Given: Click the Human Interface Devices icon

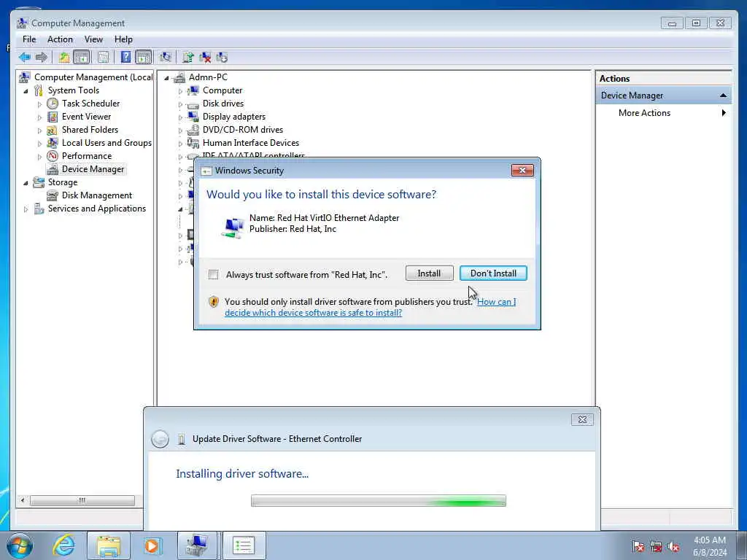Looking at the screenshot, I should pyautogui.click(x=193, y=143).
